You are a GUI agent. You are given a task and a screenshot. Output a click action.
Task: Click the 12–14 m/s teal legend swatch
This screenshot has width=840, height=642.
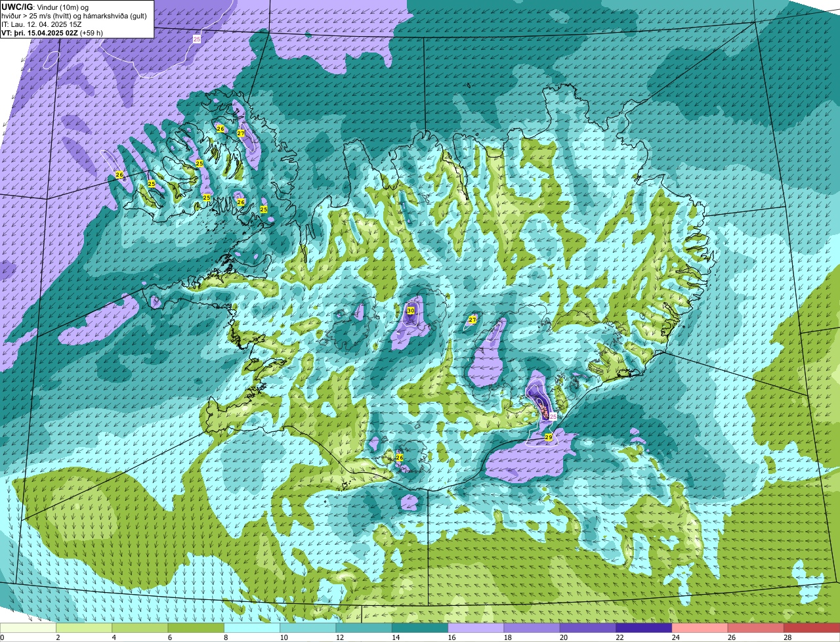[364, 628]
